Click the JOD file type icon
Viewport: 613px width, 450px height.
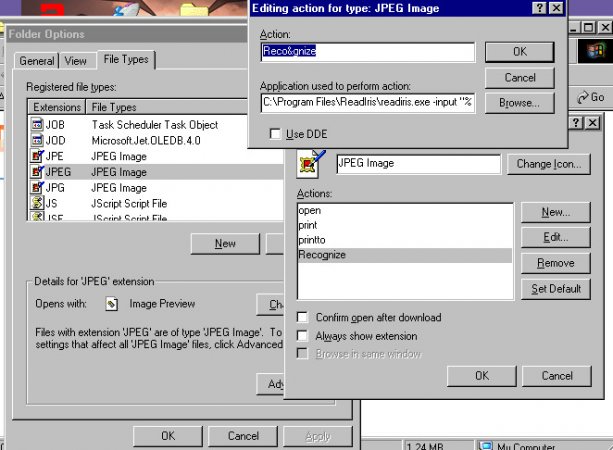pos(37,140)
